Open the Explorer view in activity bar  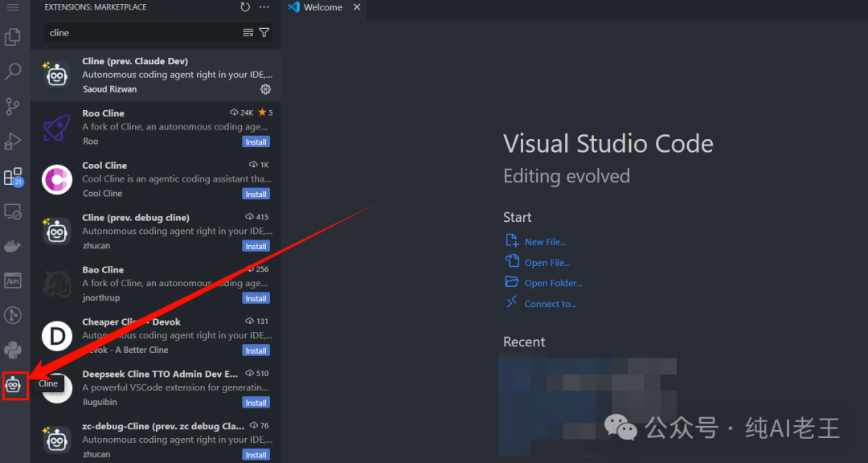[x=13, y=37]
